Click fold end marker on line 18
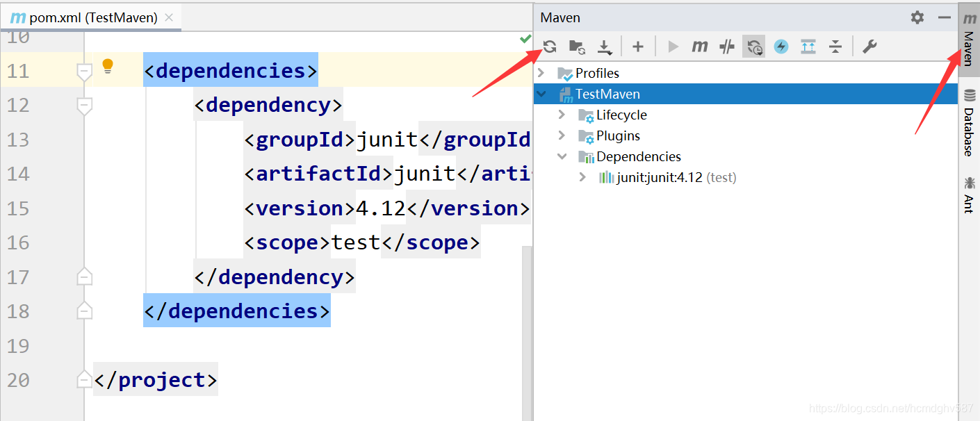This screenshot has height=421, width=980. pyautogui.click(x=84, y=311)
